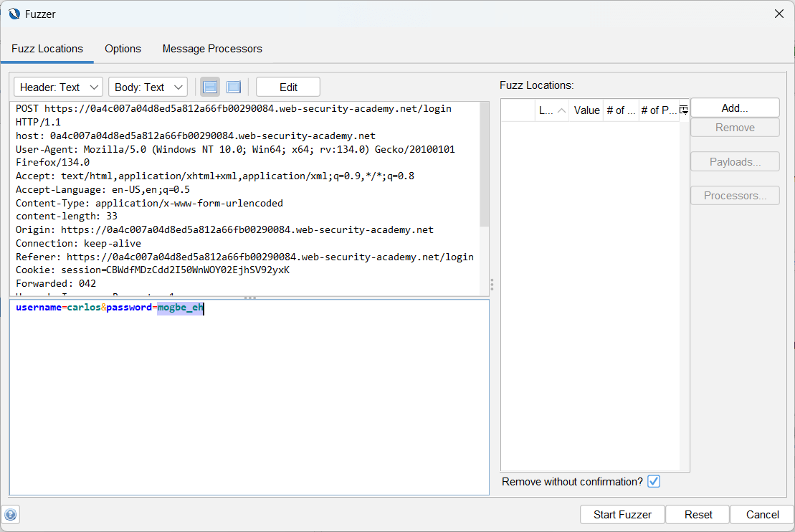
Task: Click the sort arrow on the L... column
Action: 561,110
